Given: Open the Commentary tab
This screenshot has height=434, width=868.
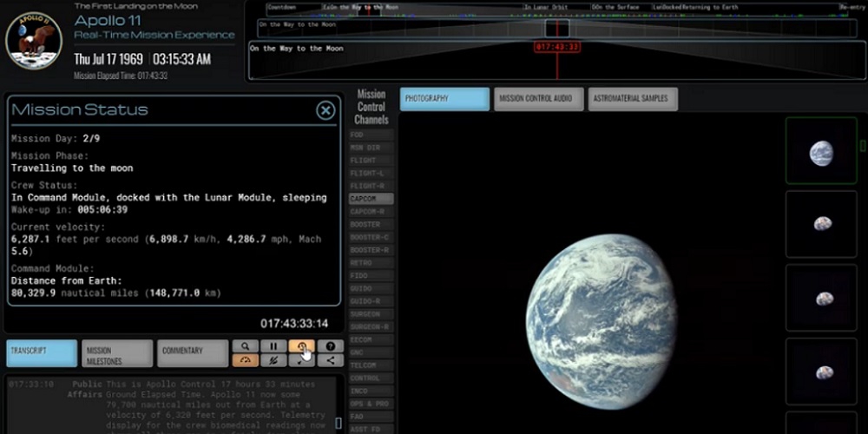Looking at the screenshot, I should pyautogui.click(x=193, y=353).
